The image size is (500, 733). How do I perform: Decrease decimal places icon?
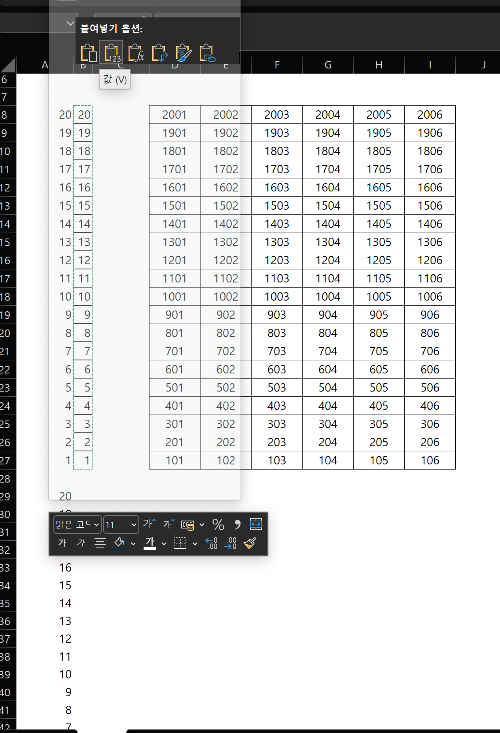click(x=230, y=543)
